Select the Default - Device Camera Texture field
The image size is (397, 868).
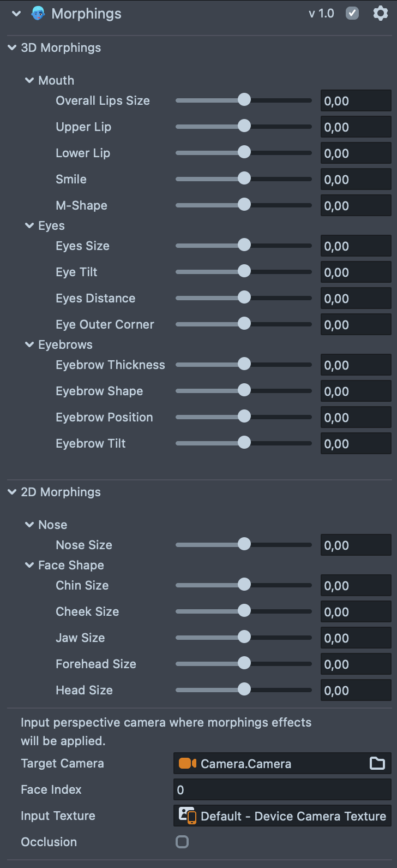[x=293, y=816]
